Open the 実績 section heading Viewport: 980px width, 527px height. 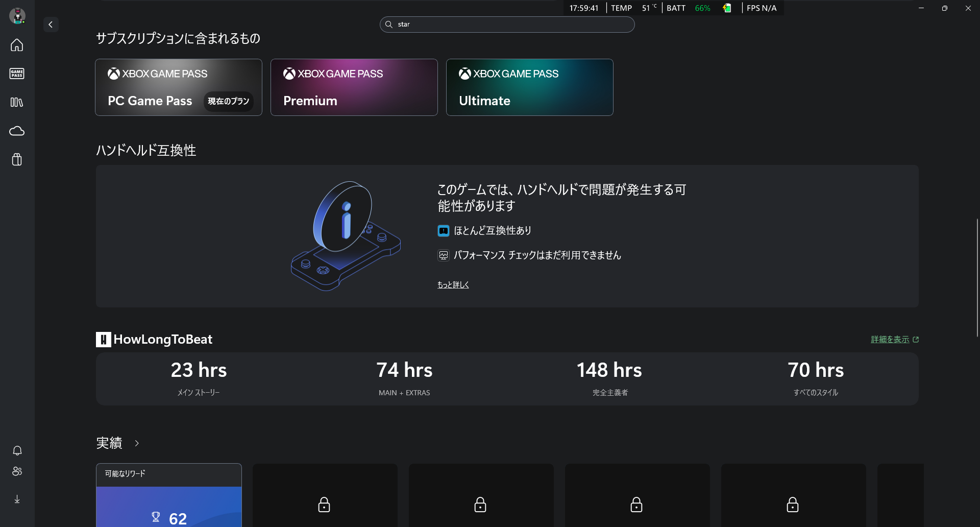(x=109, y=443)
